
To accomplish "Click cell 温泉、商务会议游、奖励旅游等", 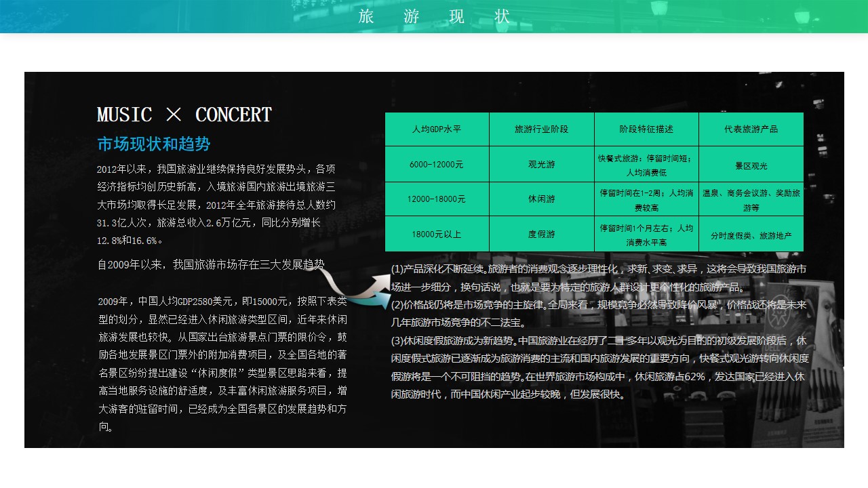I will coord(751,199).
